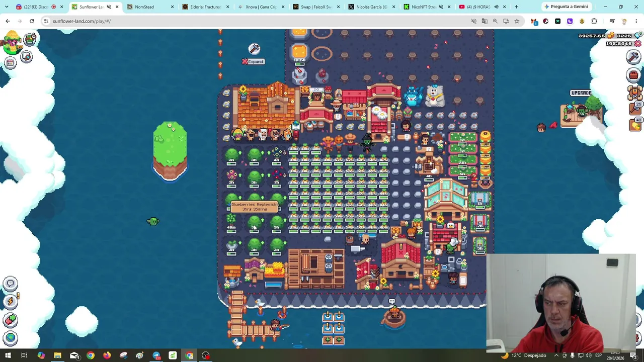Click the system volume icon in tray
644x362 pixels.
pyautogui.click(x=589, y=355)
